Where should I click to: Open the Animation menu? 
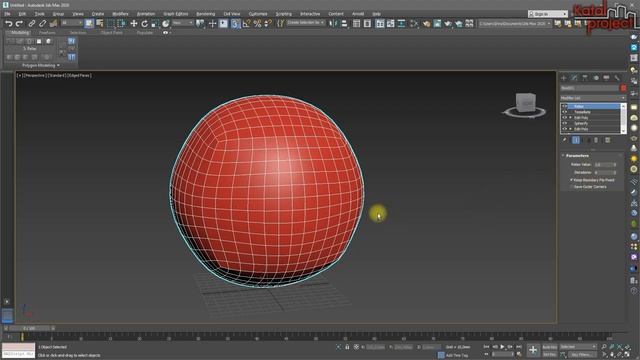(146, 14)
